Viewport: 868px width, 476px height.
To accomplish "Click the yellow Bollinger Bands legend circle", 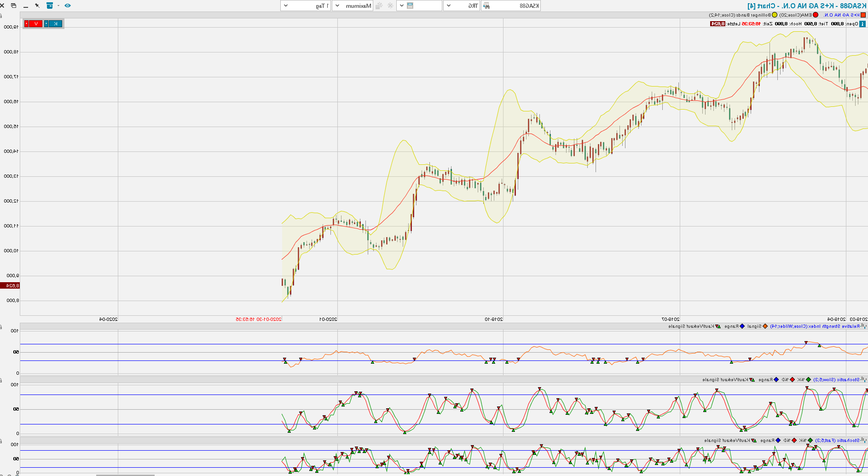I will (x=775, y=15).
